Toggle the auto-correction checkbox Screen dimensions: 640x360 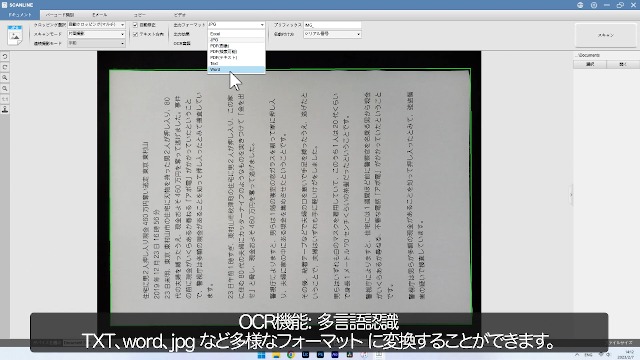135,25
